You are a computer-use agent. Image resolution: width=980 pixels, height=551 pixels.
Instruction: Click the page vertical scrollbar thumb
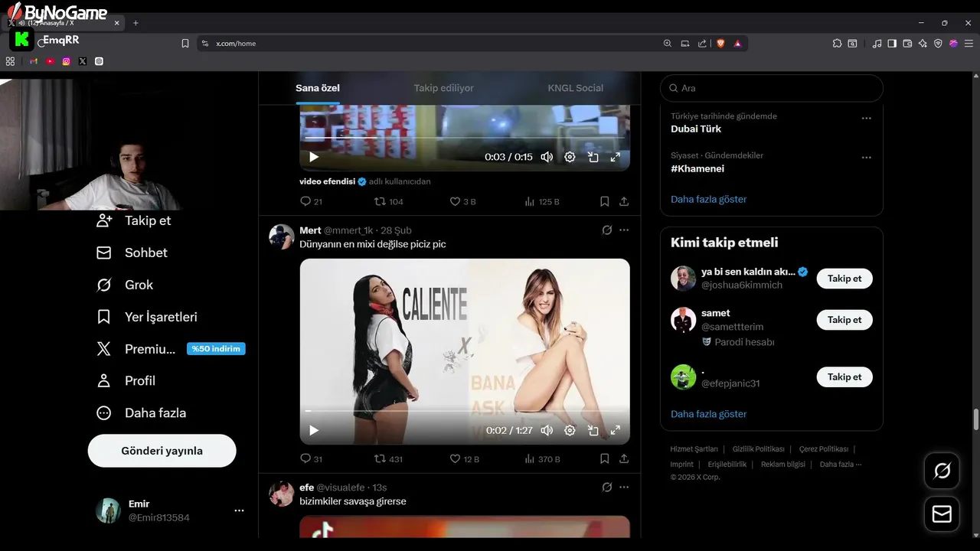(975, 419)
